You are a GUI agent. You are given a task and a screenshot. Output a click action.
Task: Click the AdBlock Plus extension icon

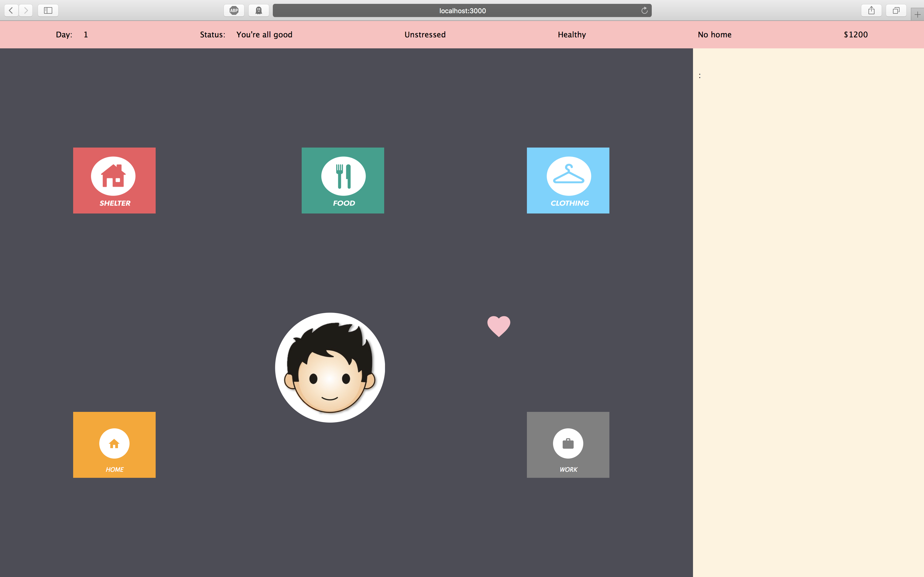click(234, 11)
